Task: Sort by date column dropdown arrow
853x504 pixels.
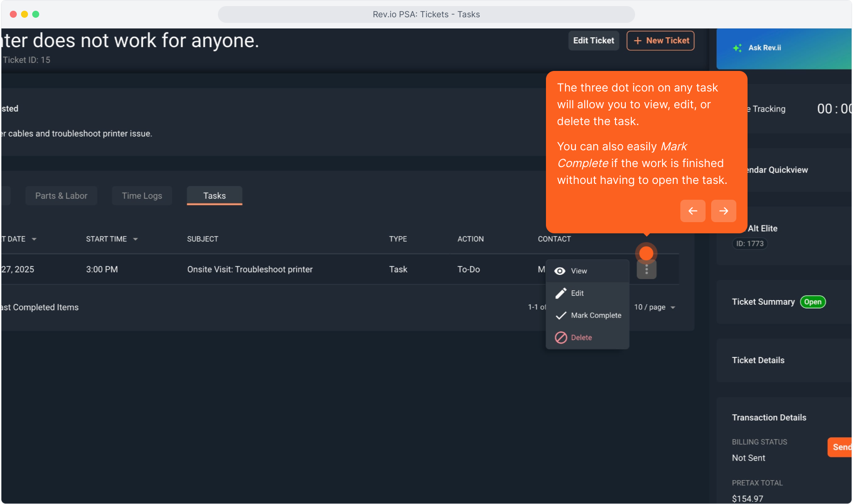Action: [34, 239]
